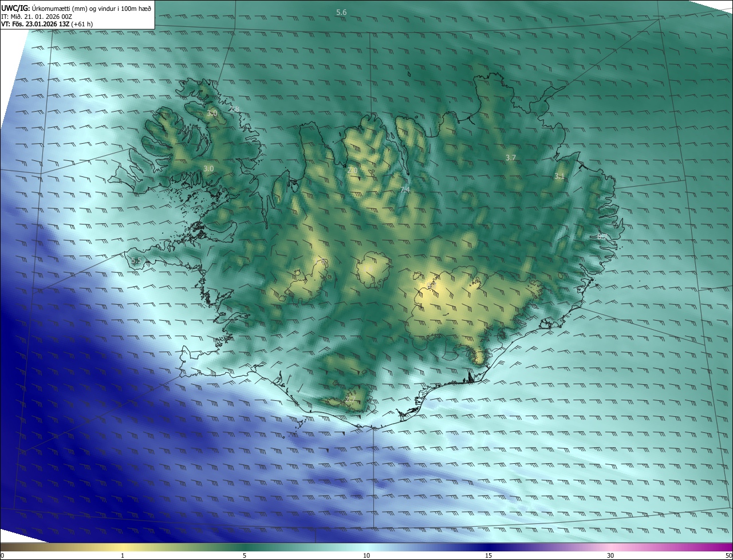
Task: Click the 'VT: Fös. 23.01.2026 13Z (+61 h)' line
Action: pyautogui.click(x=47, y=24)
